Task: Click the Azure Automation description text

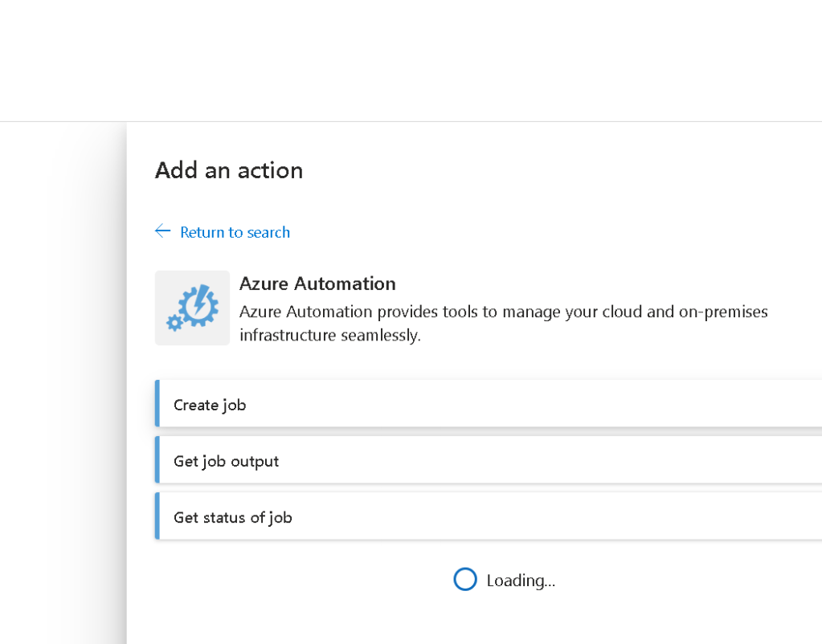Action: [x=503, y=324]
